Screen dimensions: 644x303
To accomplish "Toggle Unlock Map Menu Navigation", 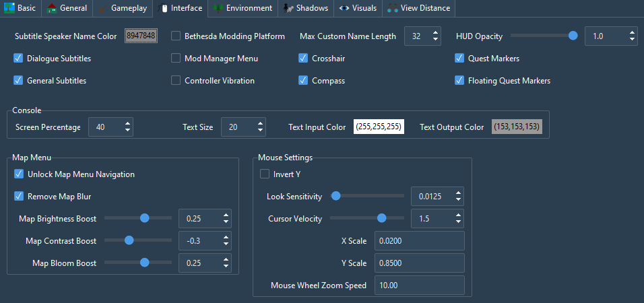I will point(18,174).
